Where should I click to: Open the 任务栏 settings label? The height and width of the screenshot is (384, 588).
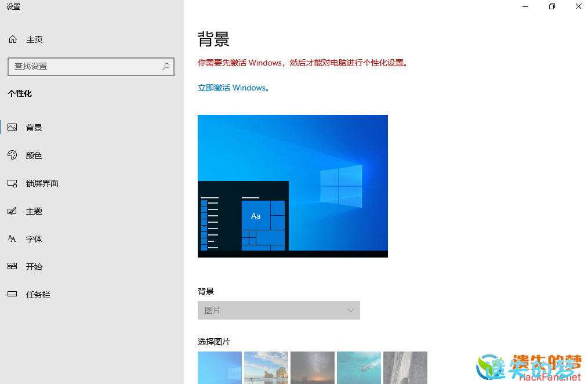click(38, 294)
